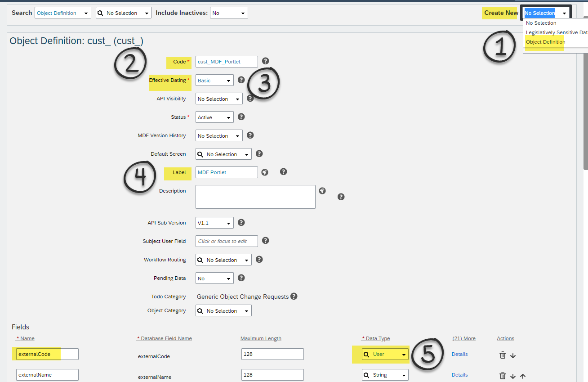Screen dimensions: 588x382
Task: Click the externalCode name input
Action: coord(47,354)
